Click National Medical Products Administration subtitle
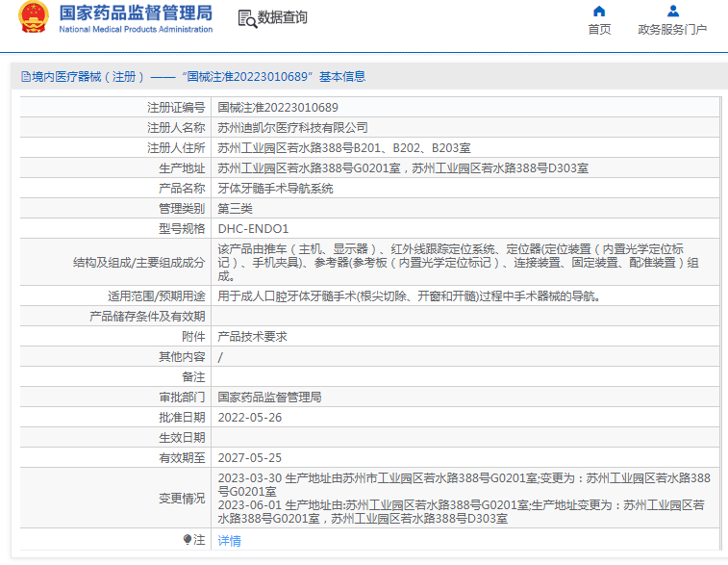Viewport: 728px width, 565px height. 136,29
